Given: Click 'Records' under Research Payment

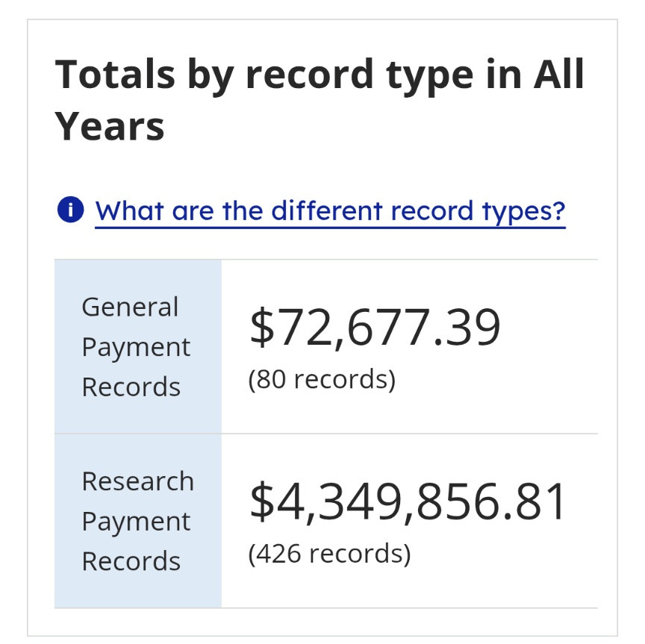Looking at the screenshot, I should click(131, 561).
